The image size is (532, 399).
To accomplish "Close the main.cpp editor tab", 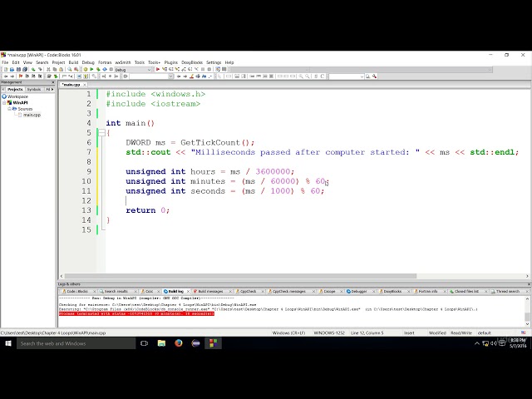I will click(85, 85).
